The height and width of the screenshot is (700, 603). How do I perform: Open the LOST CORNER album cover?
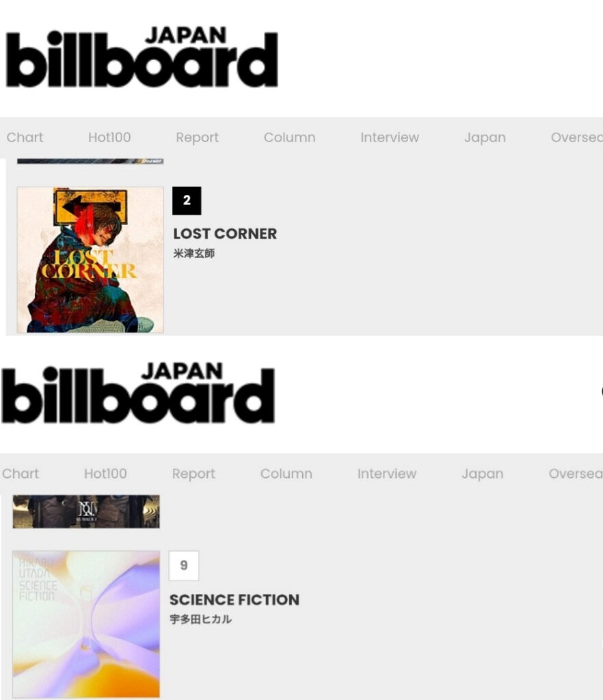click(90, 260)
